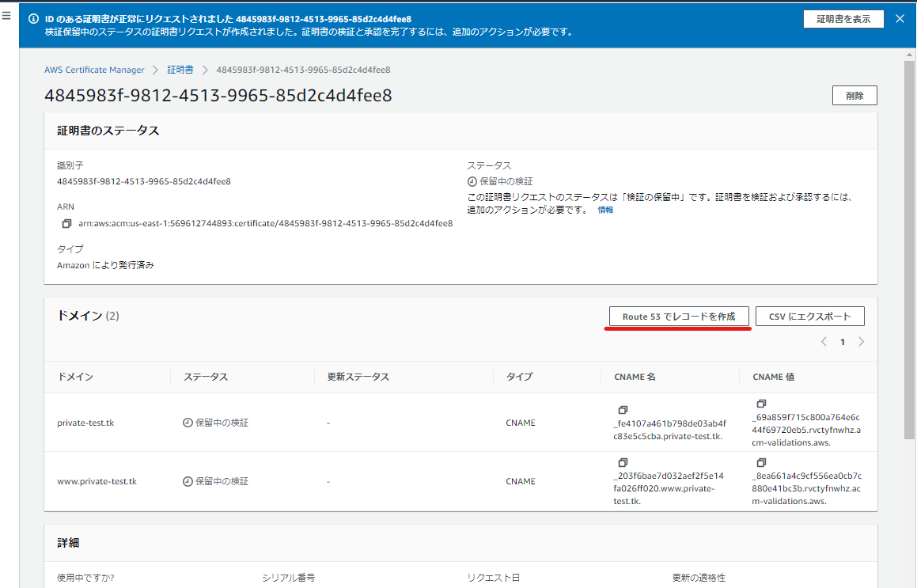Copy CNAME name for private-test.tk
Screen dimensions: 917x588
[x=623, y=410]
